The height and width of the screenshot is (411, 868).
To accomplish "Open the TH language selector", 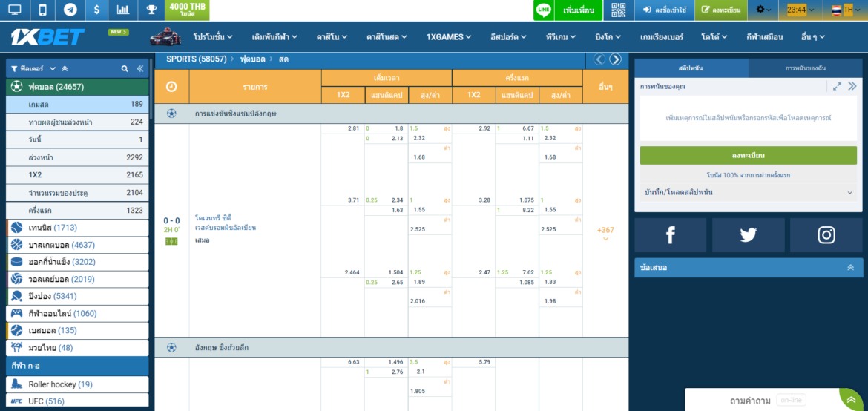I will (845, 10).
